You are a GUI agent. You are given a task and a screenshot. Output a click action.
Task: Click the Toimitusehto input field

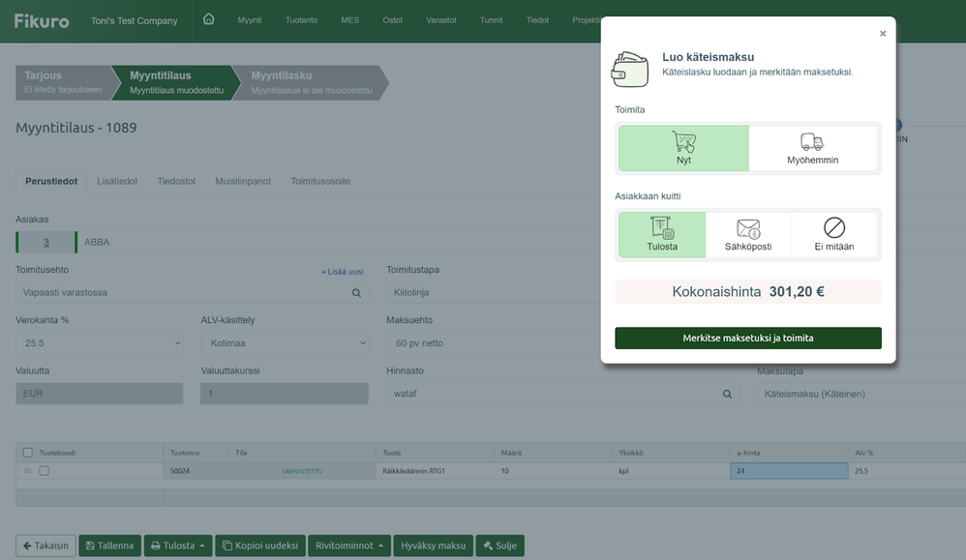pos(193,293)
